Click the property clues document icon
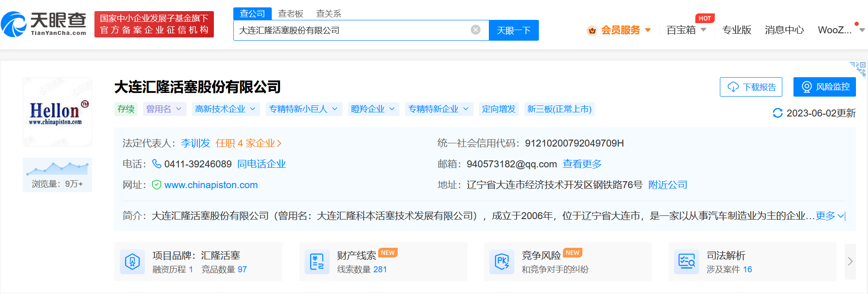Screen dimensions: 868x294 (x=317, y=262)
